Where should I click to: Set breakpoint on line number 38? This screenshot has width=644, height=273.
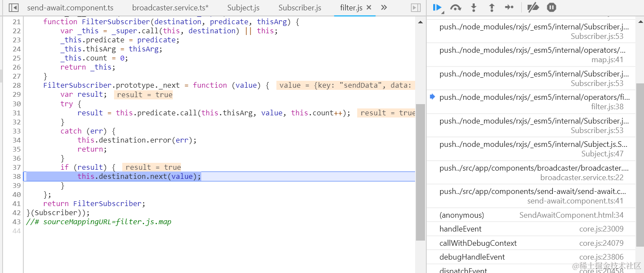click(x=16, y=176)
